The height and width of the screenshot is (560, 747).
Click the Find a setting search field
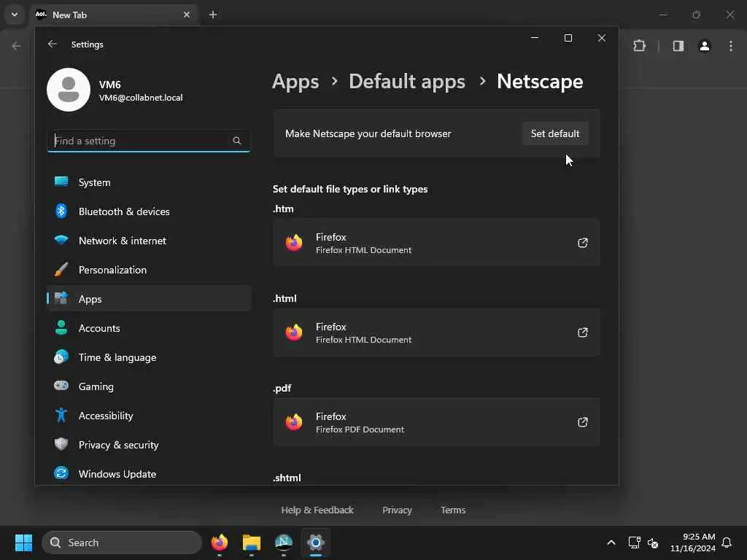149,141
